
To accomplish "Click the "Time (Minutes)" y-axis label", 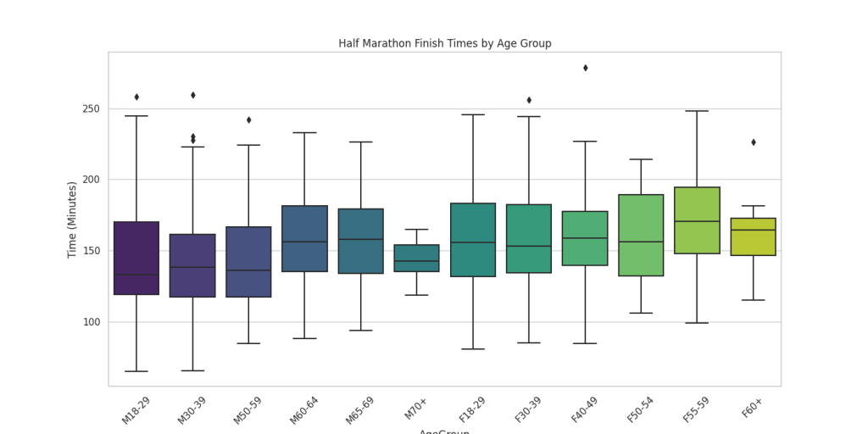I will pos(73,219).
